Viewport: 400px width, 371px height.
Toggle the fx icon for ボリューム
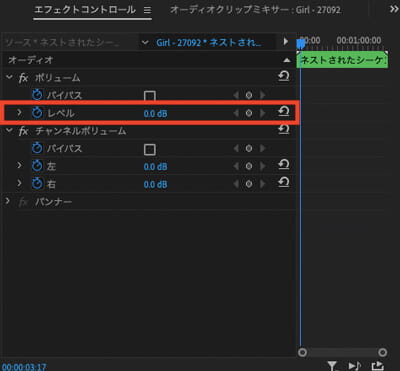point(23,78)
